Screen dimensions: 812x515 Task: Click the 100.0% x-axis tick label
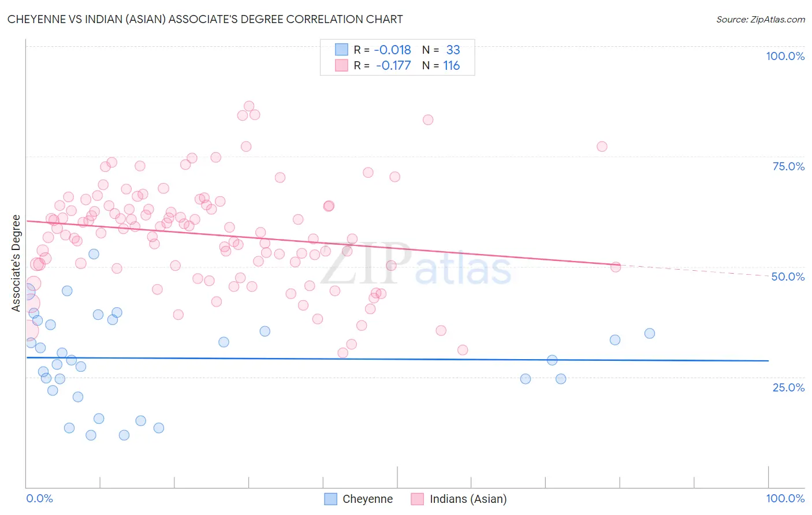pyautogui.click(x=785, y=498)
